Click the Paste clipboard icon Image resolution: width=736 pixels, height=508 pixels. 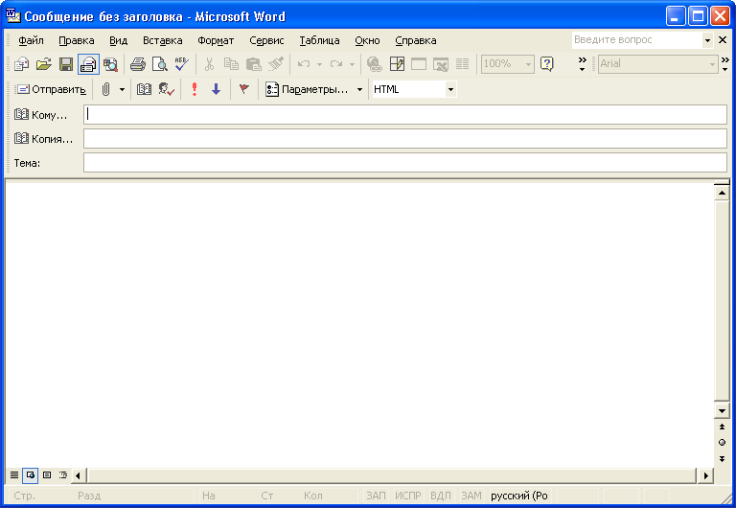tap(253, 64)
